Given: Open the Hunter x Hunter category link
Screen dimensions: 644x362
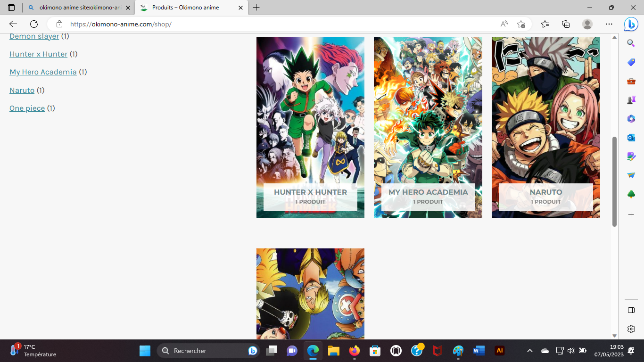Looking at the screenshot, I should [39, 54].
